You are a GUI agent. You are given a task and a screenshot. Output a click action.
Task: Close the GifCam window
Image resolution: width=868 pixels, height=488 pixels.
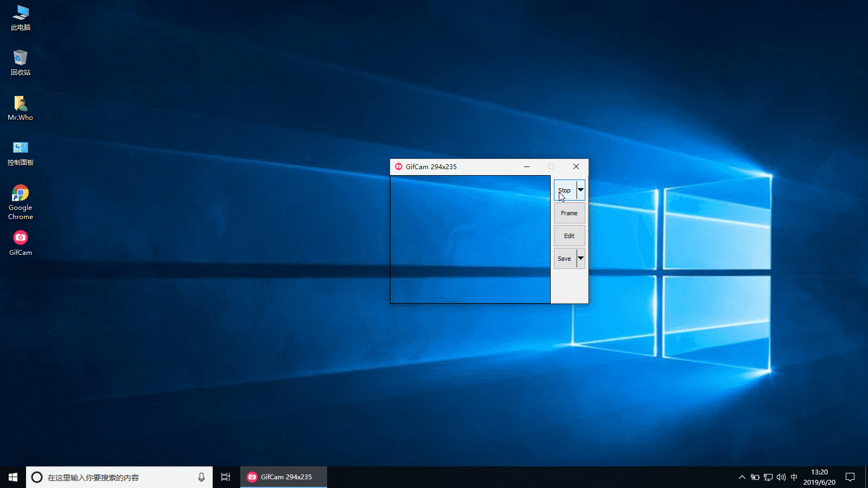[576, 166]
